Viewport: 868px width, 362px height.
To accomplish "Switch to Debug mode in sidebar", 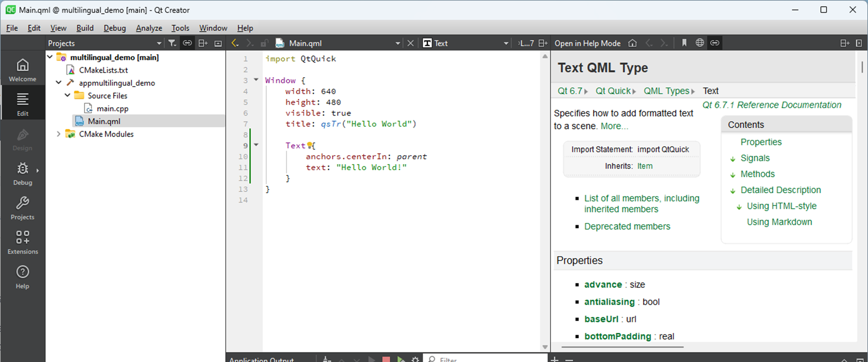I will pyautogui.click(x=22, y=174).
